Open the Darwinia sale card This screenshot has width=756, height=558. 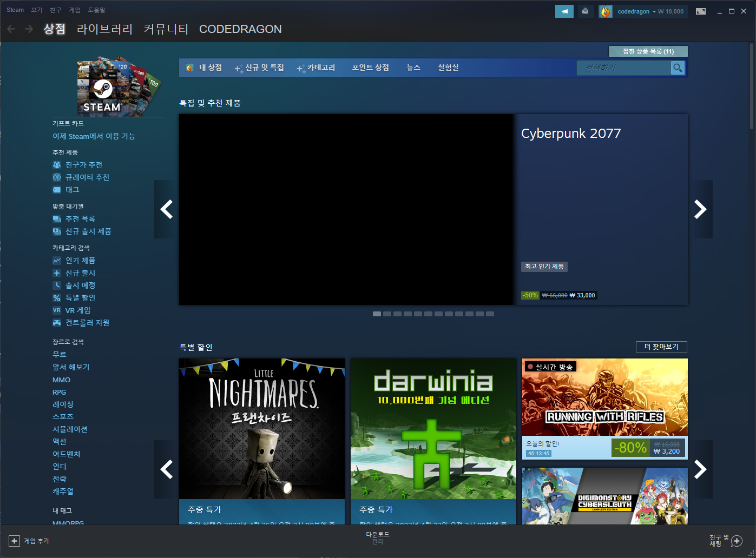point(433,441)
